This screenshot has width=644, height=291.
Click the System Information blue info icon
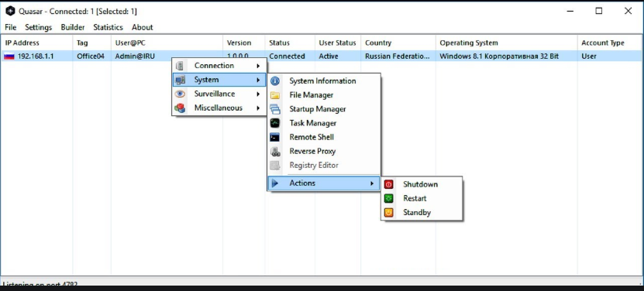[x=275, y=80]
